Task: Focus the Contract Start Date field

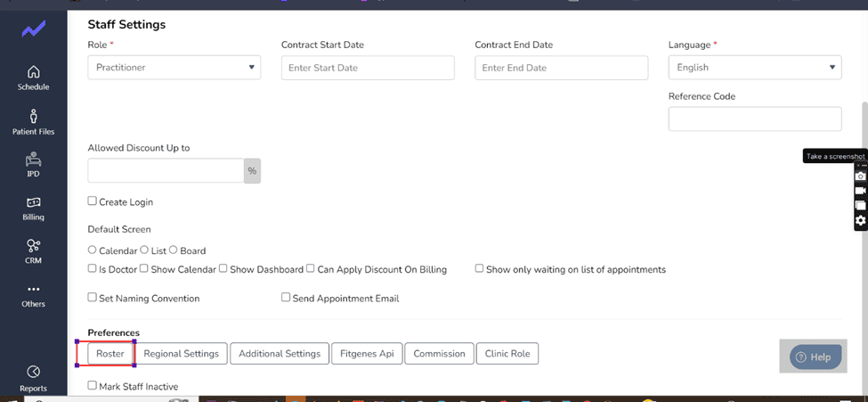Action: pyautogui.click(x=369, y=68)
